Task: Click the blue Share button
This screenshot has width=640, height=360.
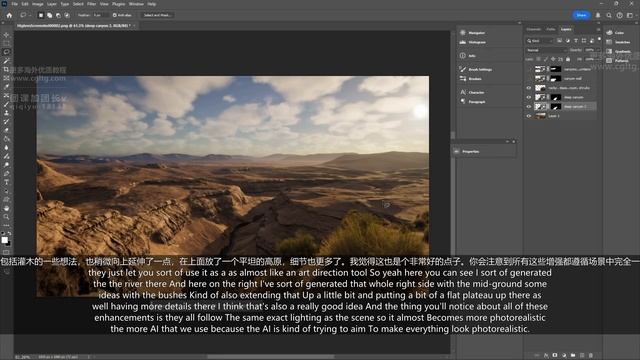Action: pos(581,15)
